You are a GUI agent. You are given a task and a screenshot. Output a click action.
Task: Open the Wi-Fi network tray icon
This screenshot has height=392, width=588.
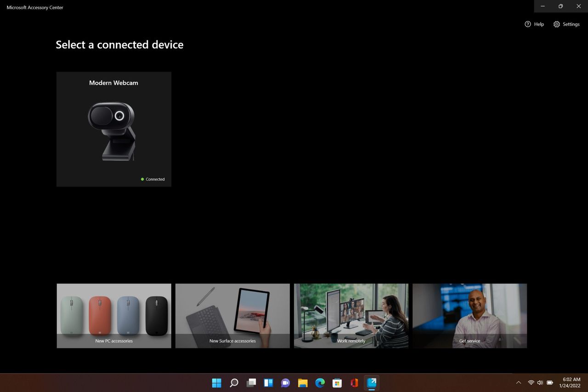(x=531, y=383)
